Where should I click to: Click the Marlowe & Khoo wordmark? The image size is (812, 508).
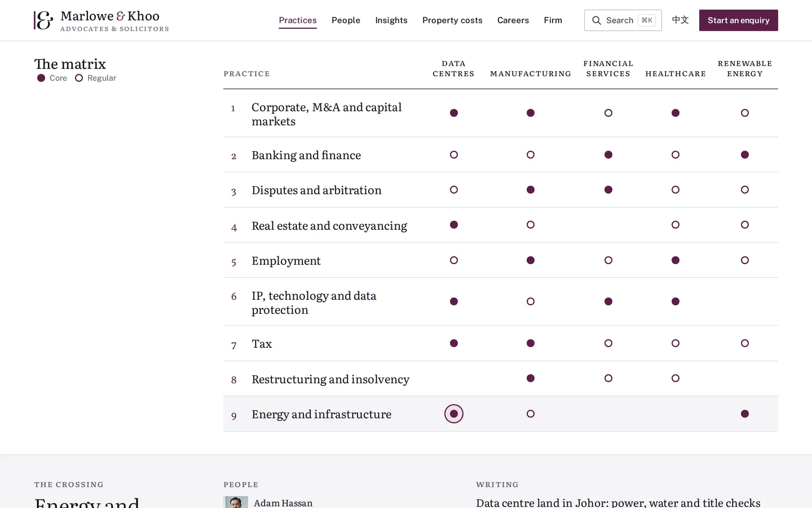[110, 16]
